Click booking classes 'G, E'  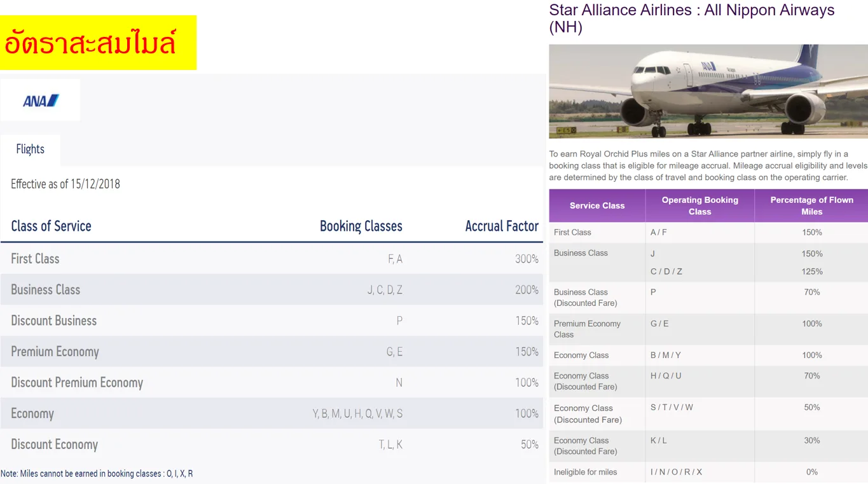tap(394, 352)
